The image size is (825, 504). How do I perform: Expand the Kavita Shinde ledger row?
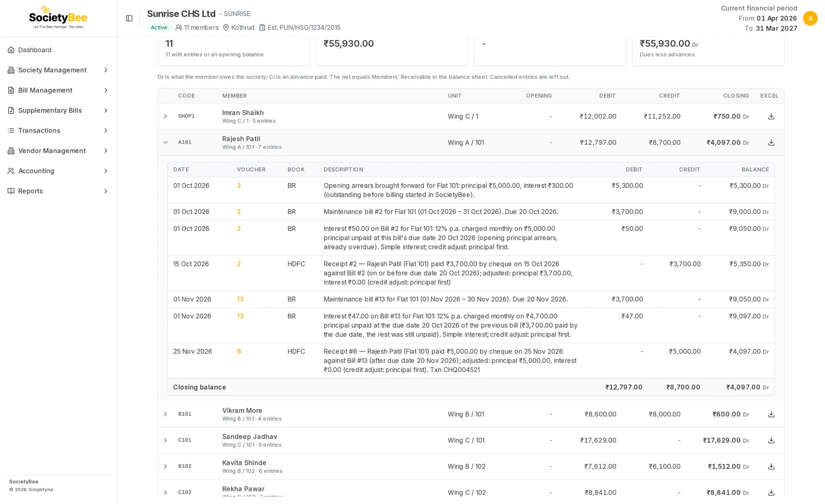click(166, 466)
